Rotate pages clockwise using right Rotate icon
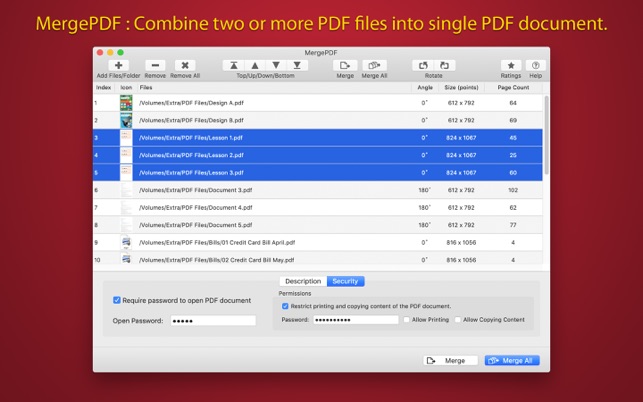643x402 pixels. (x=444, y=65)
